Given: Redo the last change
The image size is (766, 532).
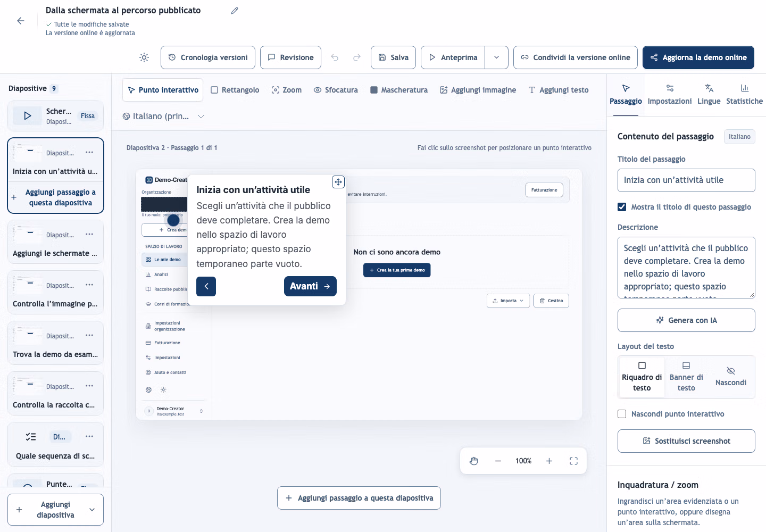Looking at the screenshot, I should [x=357, y=57].
